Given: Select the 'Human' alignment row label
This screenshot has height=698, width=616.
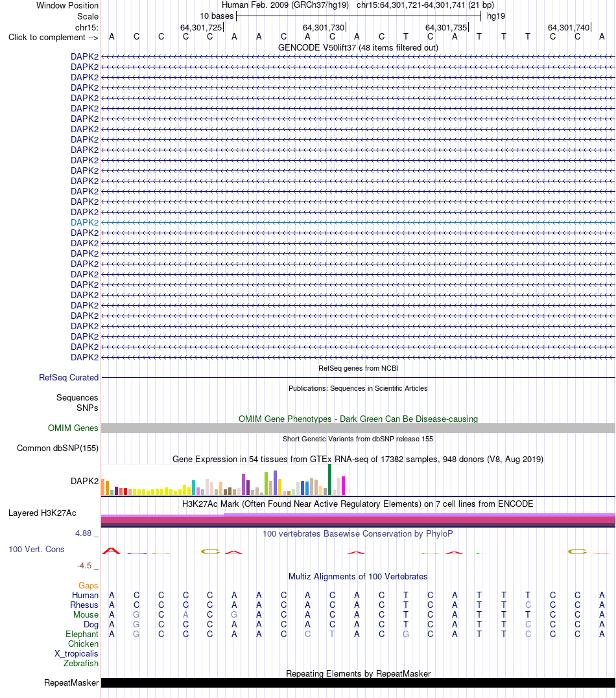Looking at the screenshot, I should pyautogui.click(x=85, y=595).
